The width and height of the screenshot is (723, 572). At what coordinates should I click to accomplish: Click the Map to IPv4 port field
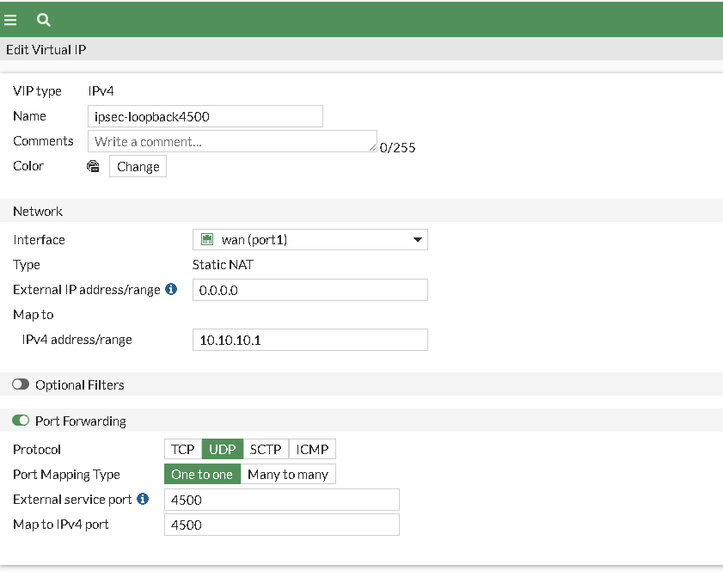click(x=282, y=524)
